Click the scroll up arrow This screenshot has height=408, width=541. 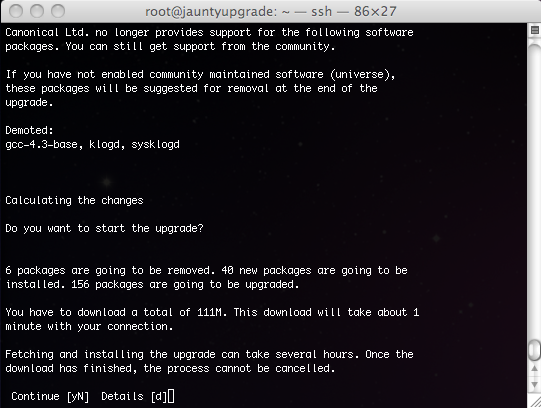coord(534,370)
